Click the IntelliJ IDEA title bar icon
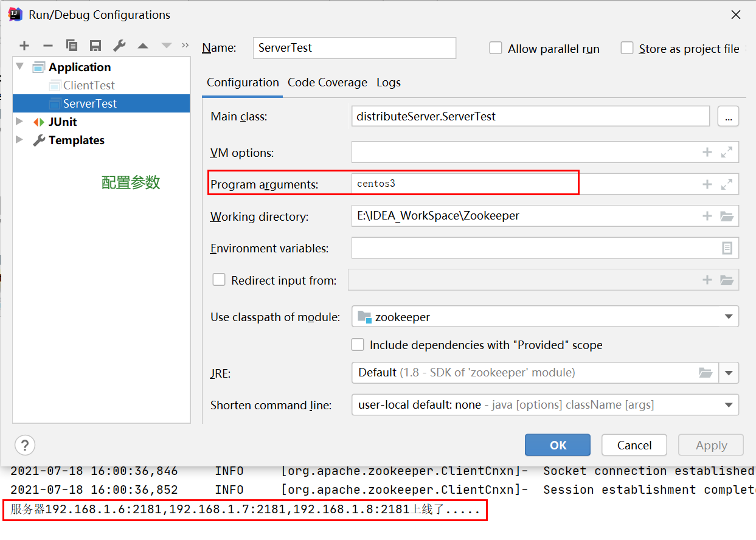 click(15, 15)
